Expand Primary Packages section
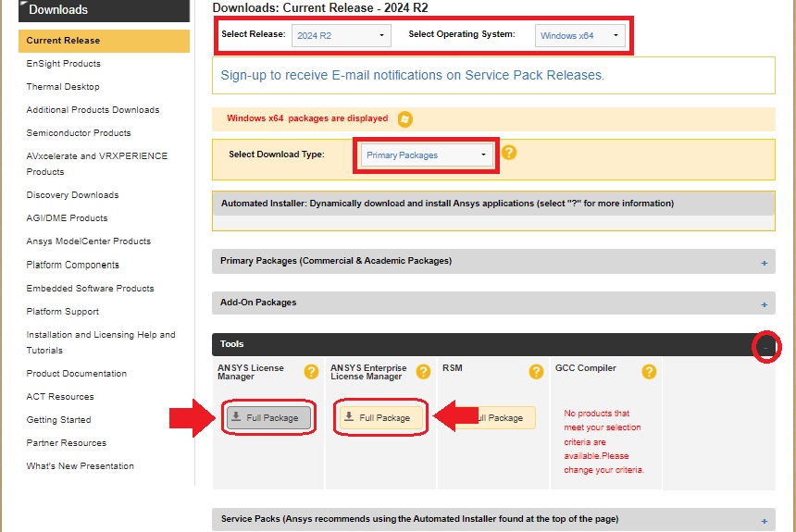The width and height of the screenshot is (796, 532). (764, 263)
